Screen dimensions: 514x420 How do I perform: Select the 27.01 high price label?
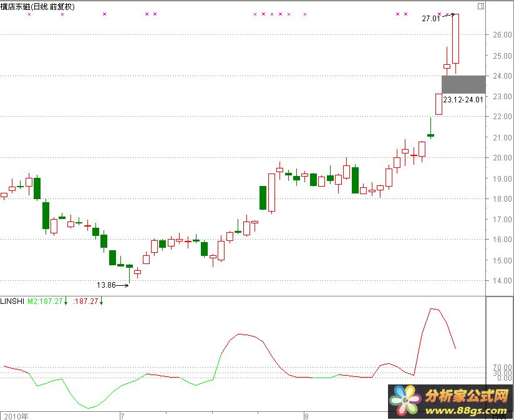[431, 19]
